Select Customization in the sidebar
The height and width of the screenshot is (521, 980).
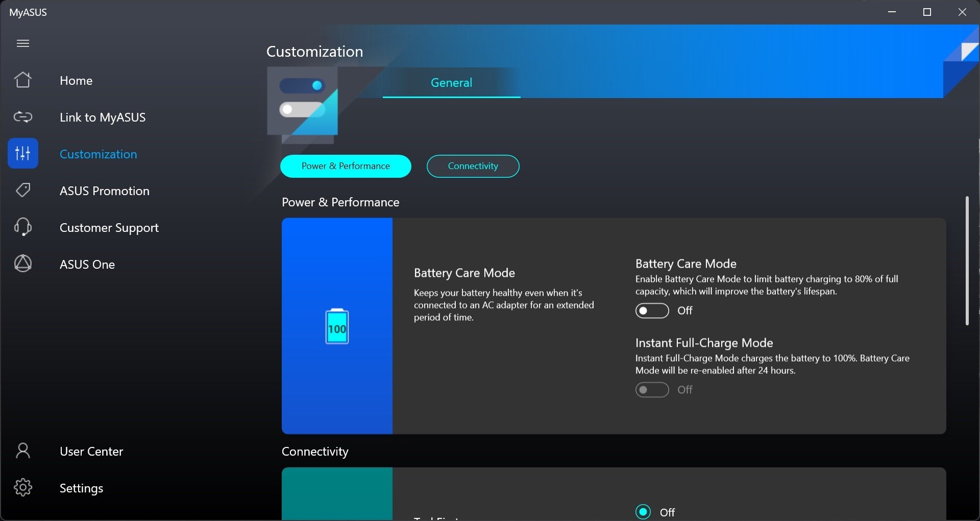tap(99, 154)
